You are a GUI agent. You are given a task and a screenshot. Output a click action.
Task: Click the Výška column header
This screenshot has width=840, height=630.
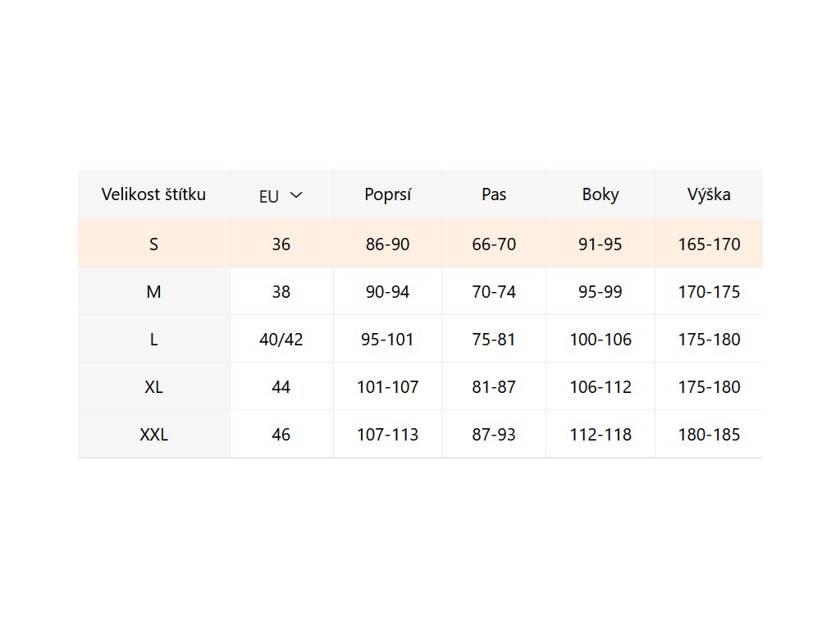709,194
